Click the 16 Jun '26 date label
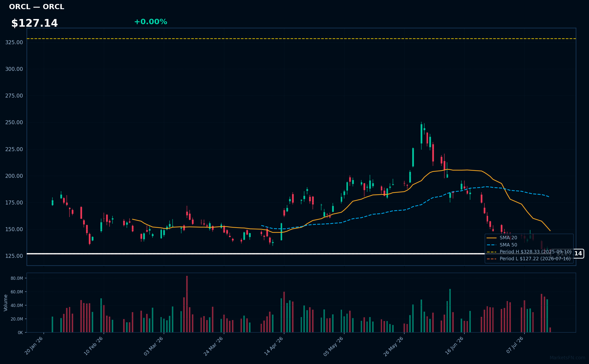This screenshot has height=364, width=589. point(454,346)
